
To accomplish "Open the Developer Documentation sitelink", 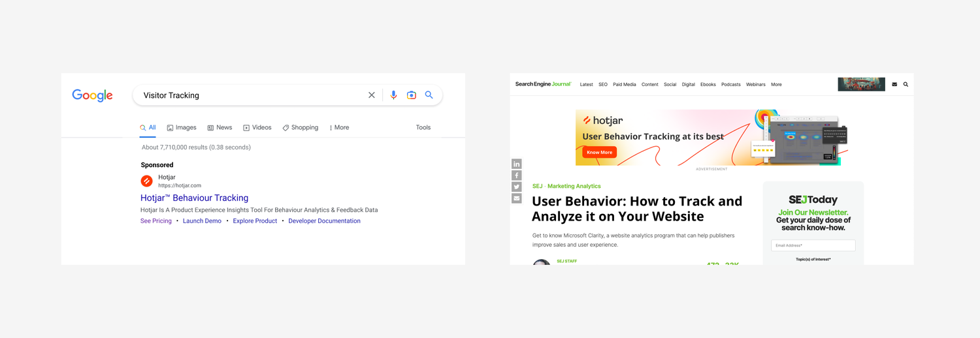I will tap(325, 221).
